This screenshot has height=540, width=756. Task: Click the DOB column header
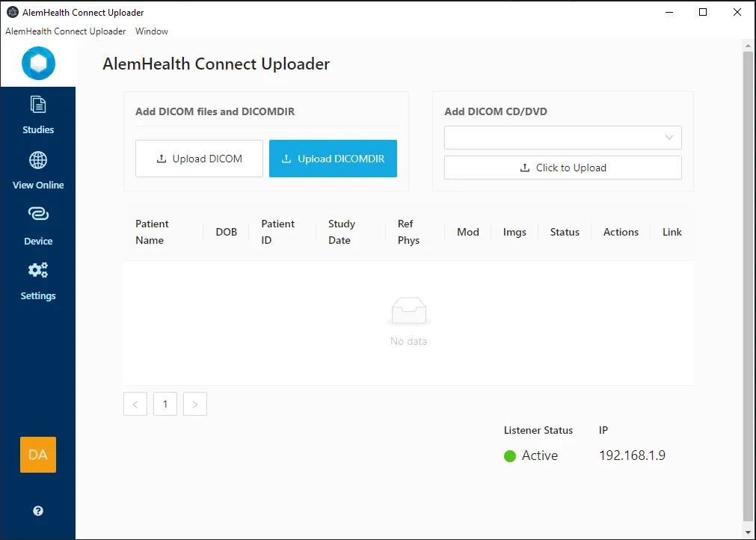pyautogui.click(x=226, y=232)
